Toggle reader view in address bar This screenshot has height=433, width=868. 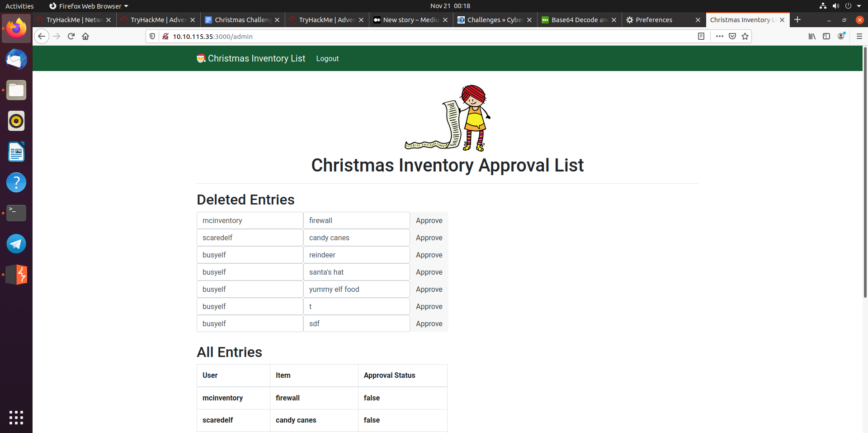point(701,36)
